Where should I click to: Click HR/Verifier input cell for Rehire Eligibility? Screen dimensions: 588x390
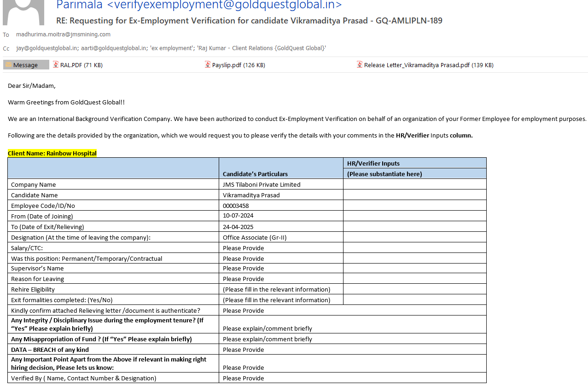click(414, 289)
